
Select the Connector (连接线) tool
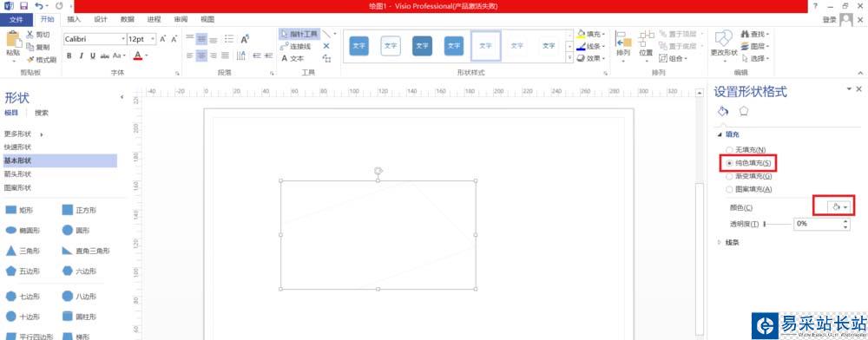pyautogui.click(x=296, y=46)
